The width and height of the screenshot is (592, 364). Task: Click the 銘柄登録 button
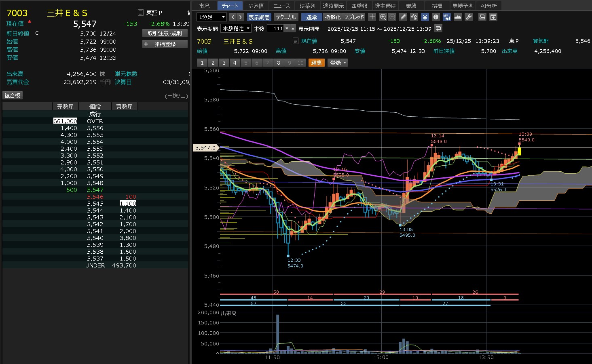click(x=165, y=44)
